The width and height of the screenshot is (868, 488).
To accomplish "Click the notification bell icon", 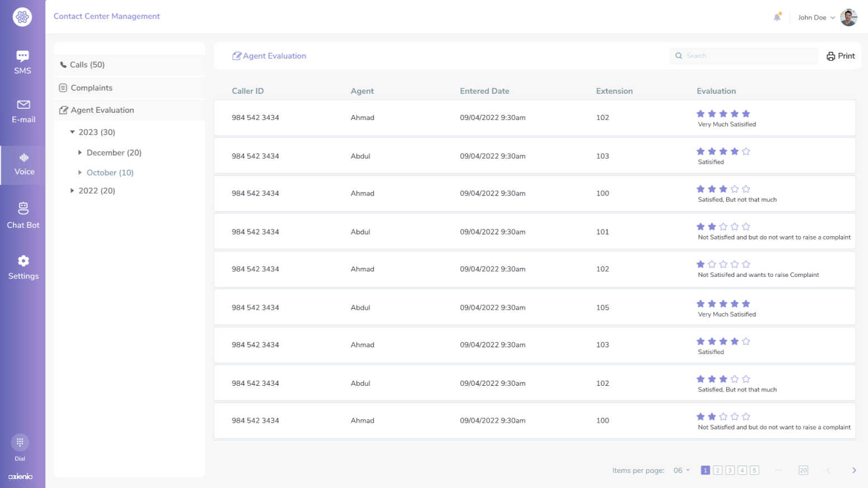I will (x=777, y=17).
